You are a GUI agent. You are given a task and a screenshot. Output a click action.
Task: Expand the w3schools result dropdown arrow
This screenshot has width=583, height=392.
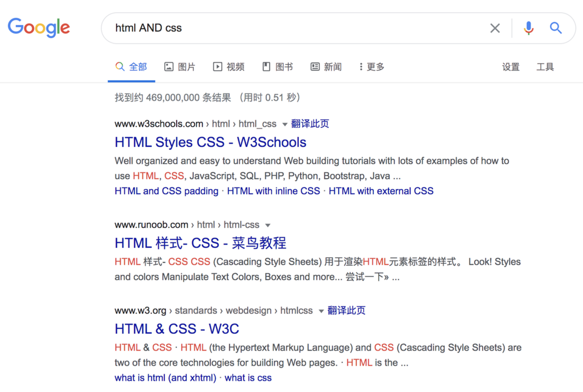[x=285, y=124]
